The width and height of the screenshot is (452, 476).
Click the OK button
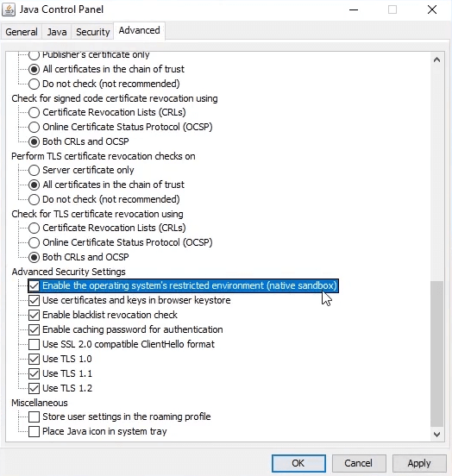[298, 463]
